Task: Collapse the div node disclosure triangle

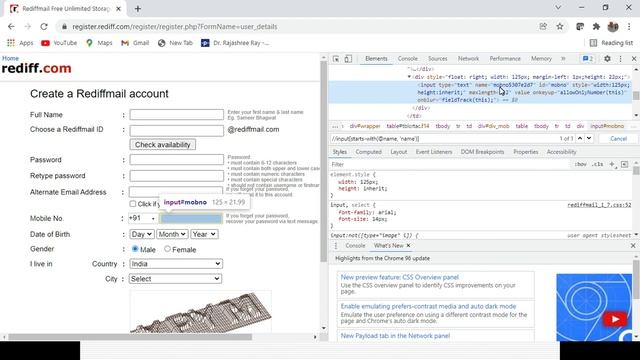Action: (409, 77)
